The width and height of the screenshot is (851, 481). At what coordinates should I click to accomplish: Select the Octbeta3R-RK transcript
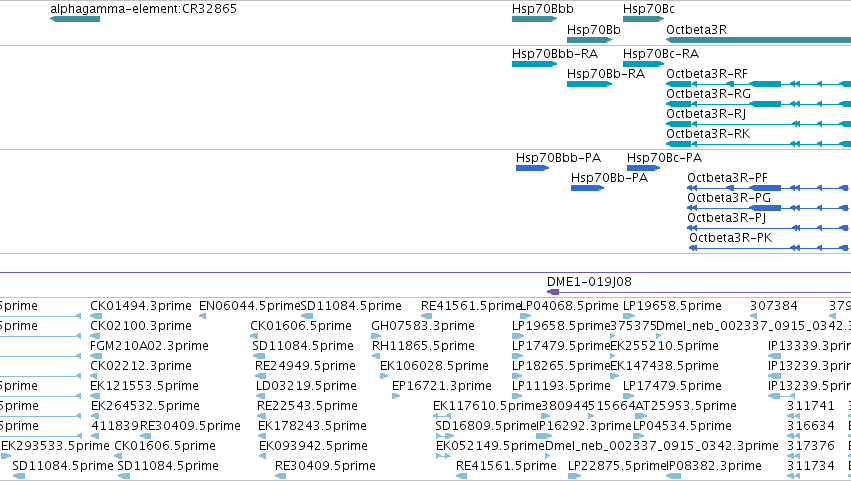tap(758, 144)
